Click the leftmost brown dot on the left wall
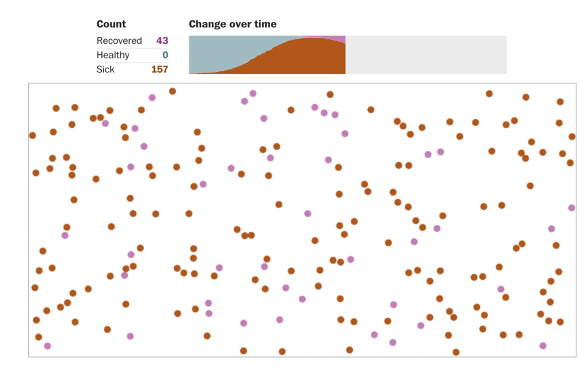Screen dimensions: 588x375 [x=32, y=135]
